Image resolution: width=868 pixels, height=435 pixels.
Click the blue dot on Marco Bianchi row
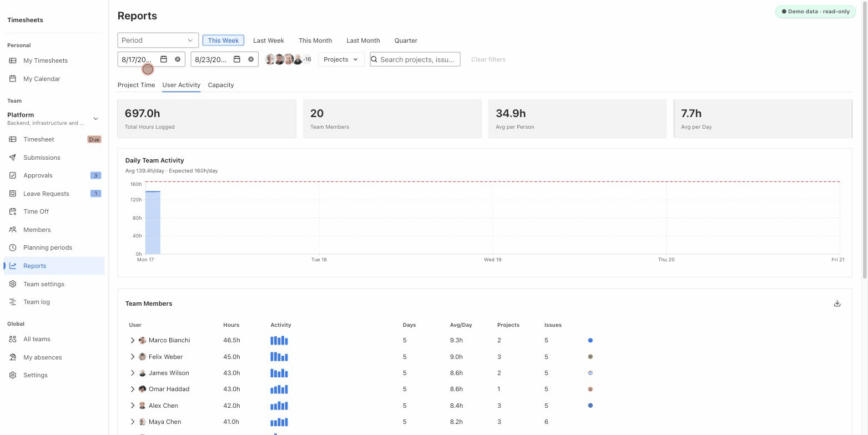591,340
